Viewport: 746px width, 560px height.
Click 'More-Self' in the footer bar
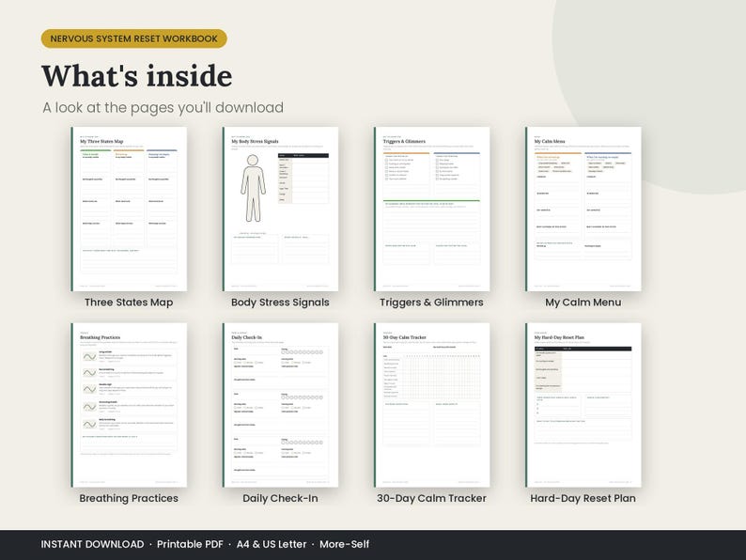(x=345, y=544)
